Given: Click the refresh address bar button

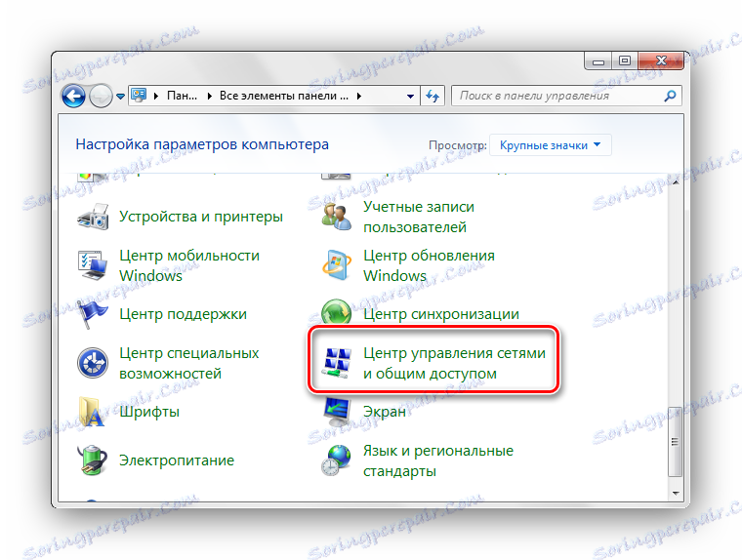Looking at the screenshot, I should point(433,96).
